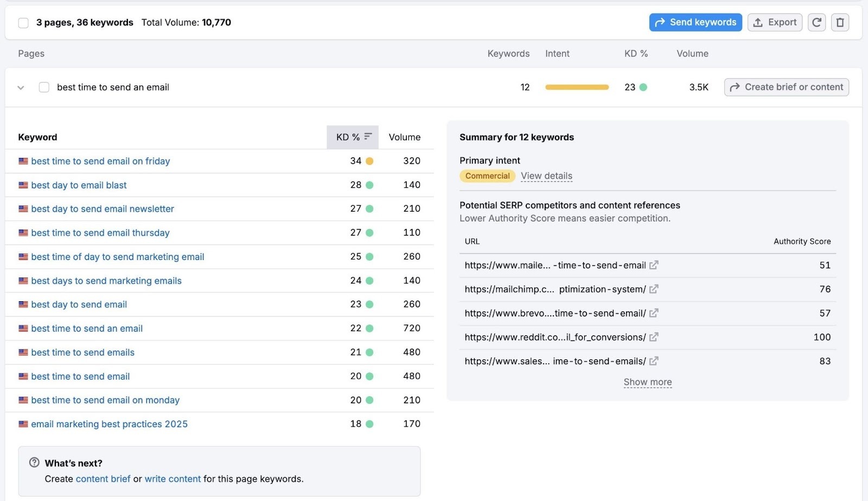Click the Export button
This screenshot has width=868, height=501.
click(774, 22)
